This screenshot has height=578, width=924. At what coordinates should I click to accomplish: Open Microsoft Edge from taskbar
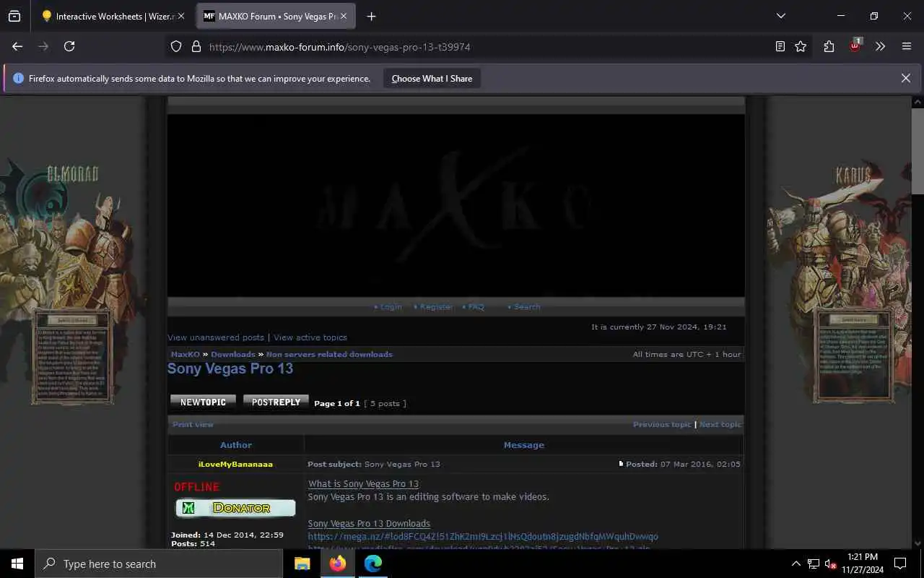pyautogui.click(x=373, y=564)
